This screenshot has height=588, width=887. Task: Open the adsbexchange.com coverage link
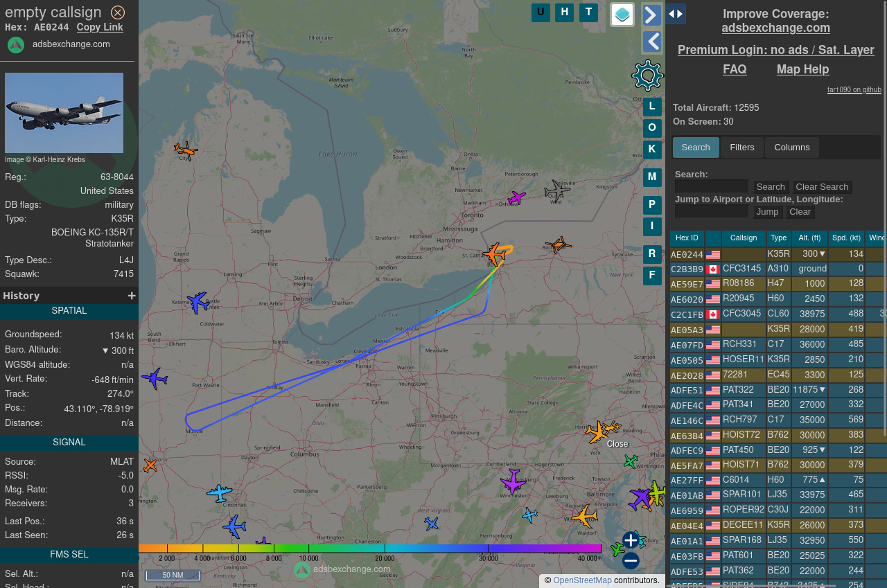(775, 28)
